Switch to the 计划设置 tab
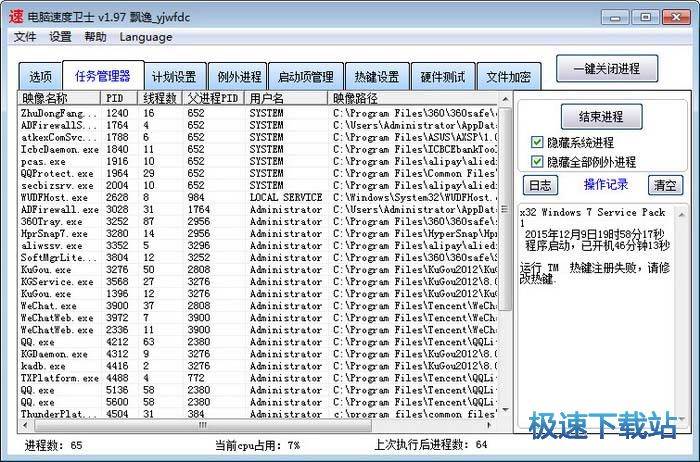Image resolution: width=700 pixels, height=462 pixels. tap(174, 77)
